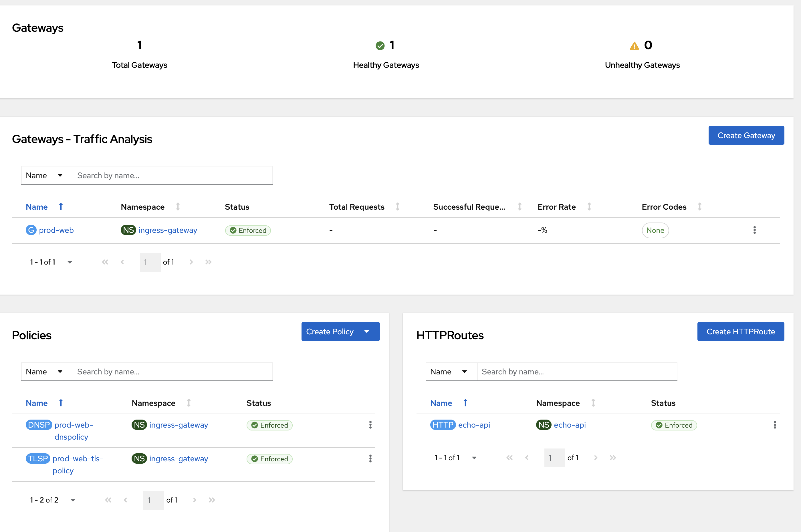Expand Create Policy dropdown button
The height and width of the screenshot is (532, 801).
tap(340, 331)
